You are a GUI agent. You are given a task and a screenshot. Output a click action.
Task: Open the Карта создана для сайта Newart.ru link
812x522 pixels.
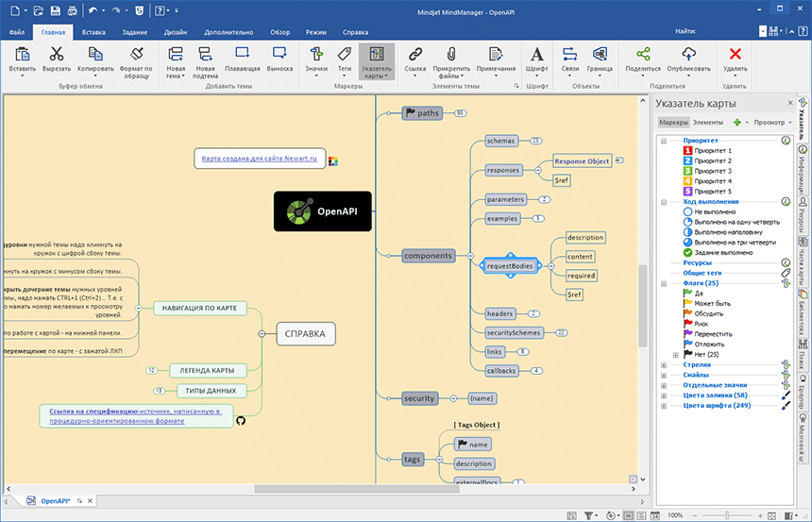pos(260,159)
